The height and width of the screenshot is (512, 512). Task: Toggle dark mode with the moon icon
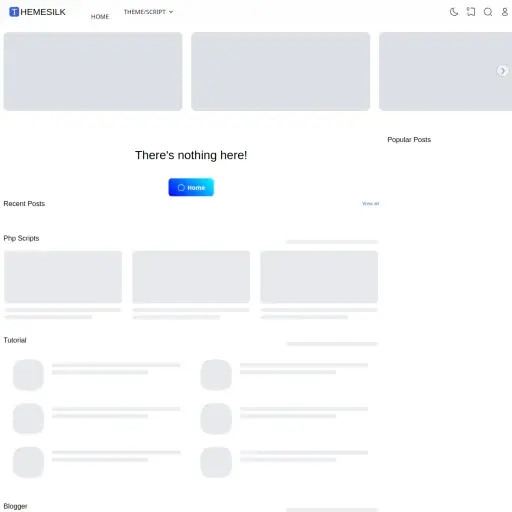pos(454,12)
